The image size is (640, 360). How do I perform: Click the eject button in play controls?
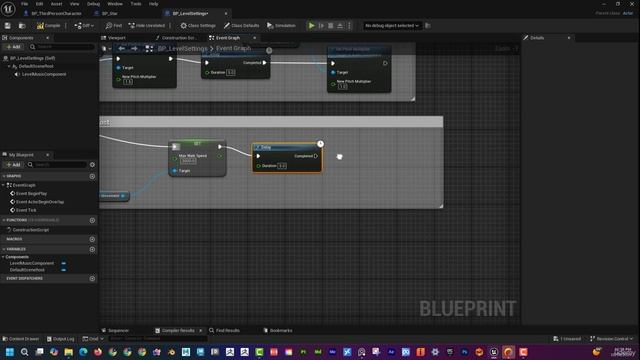(x=340, y=26)
